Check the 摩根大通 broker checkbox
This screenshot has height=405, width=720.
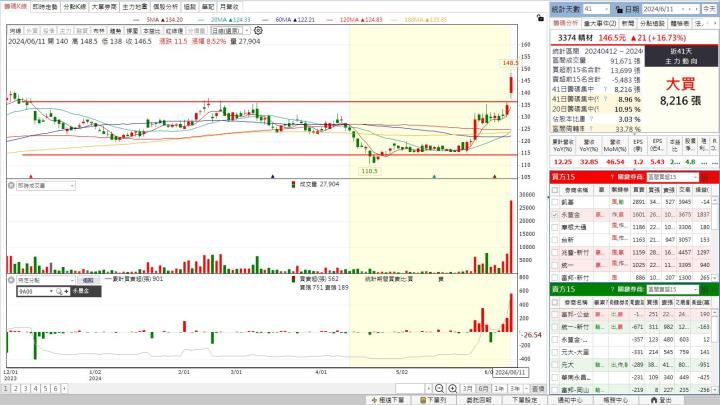click(555, 227)
